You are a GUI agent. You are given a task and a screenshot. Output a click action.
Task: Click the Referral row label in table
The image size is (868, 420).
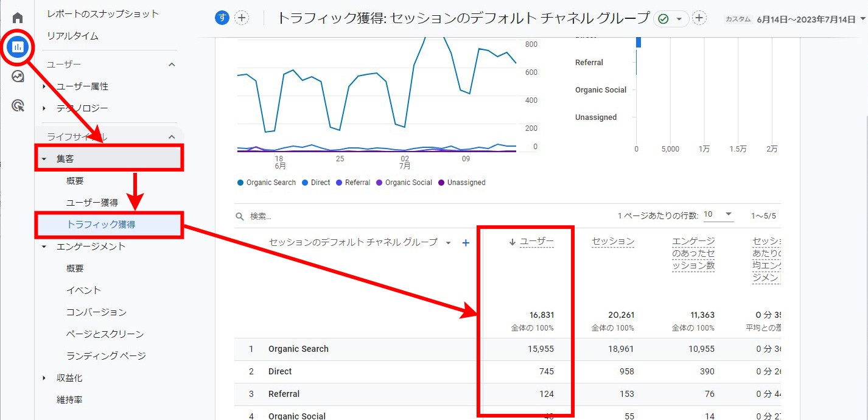click(x=284, y=394)
